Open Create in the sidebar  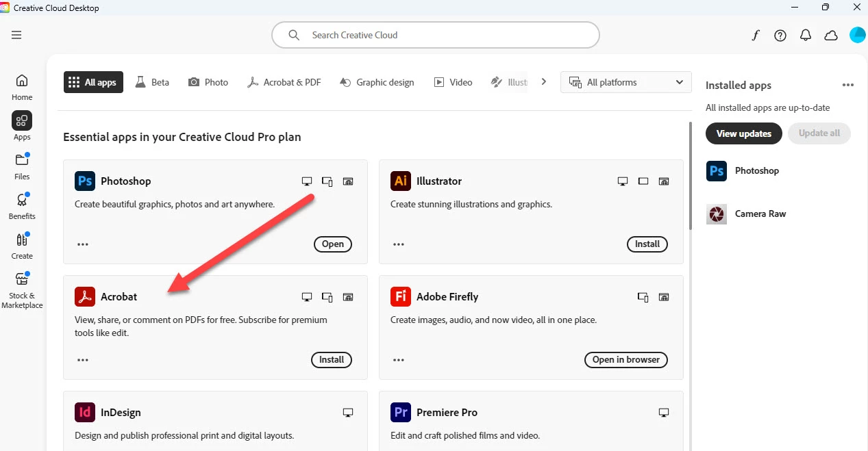pos(22,246)
